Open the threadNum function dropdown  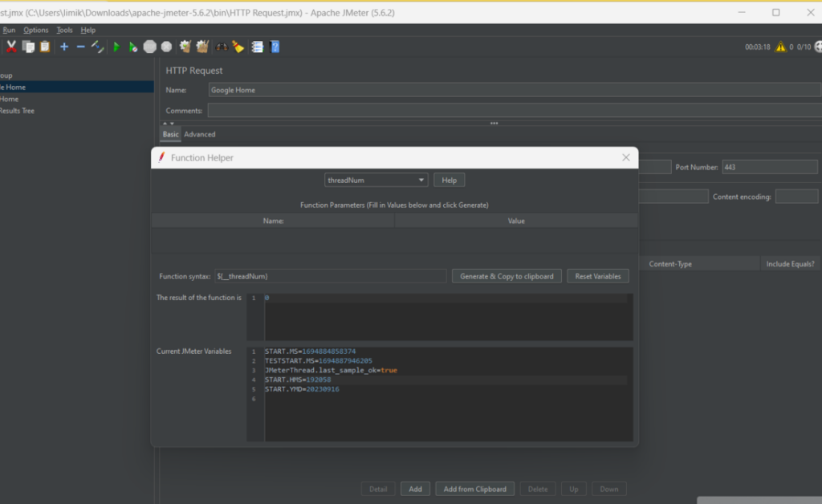point(376,181)
